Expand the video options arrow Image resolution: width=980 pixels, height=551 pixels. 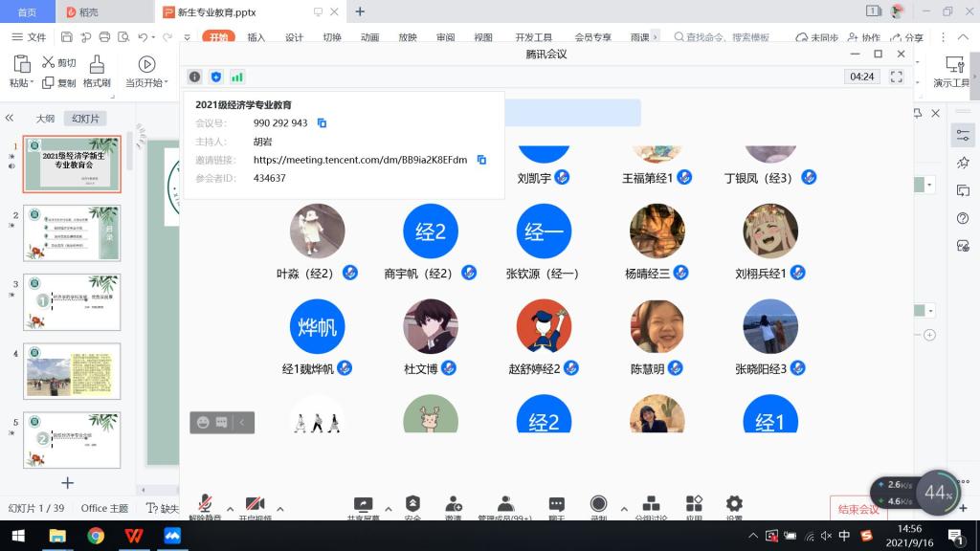click(279, 509)
